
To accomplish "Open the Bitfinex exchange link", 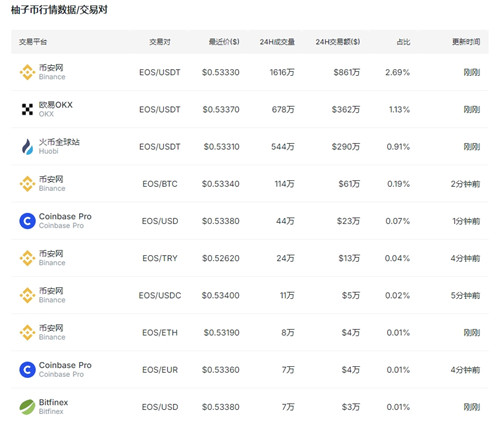I will tap(53, 402).
